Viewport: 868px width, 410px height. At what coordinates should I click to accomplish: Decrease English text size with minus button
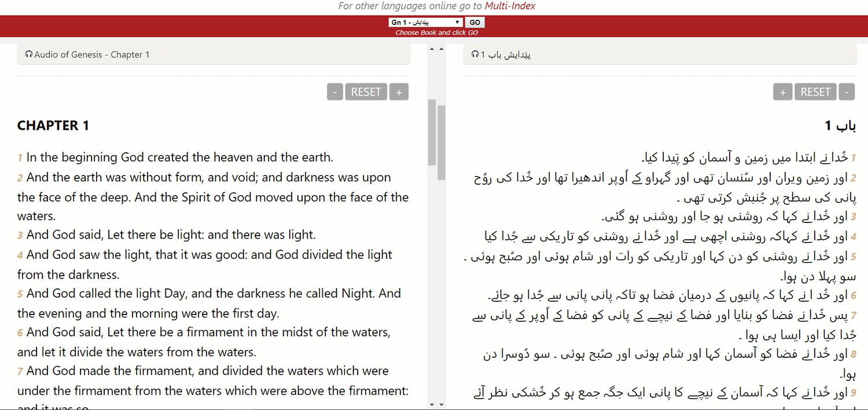335,92
